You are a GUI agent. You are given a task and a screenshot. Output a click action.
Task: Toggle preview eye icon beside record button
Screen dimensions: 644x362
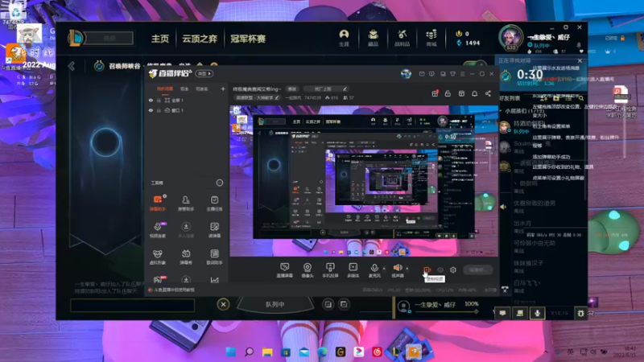(x=440, y=269)
